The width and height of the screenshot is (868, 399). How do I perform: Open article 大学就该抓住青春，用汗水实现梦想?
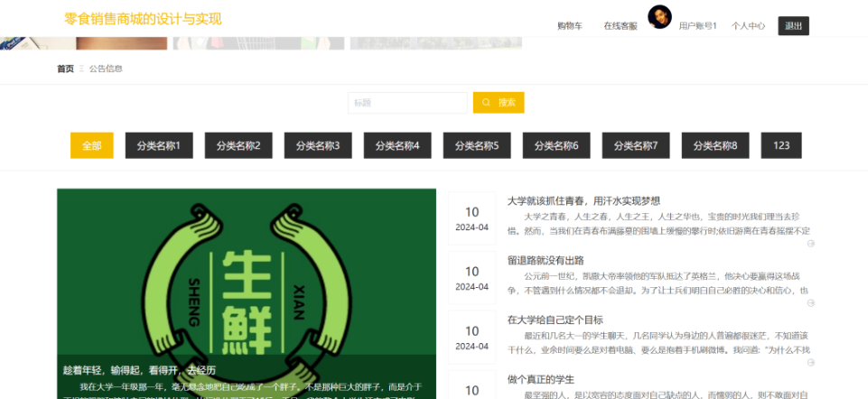point(583,201)
